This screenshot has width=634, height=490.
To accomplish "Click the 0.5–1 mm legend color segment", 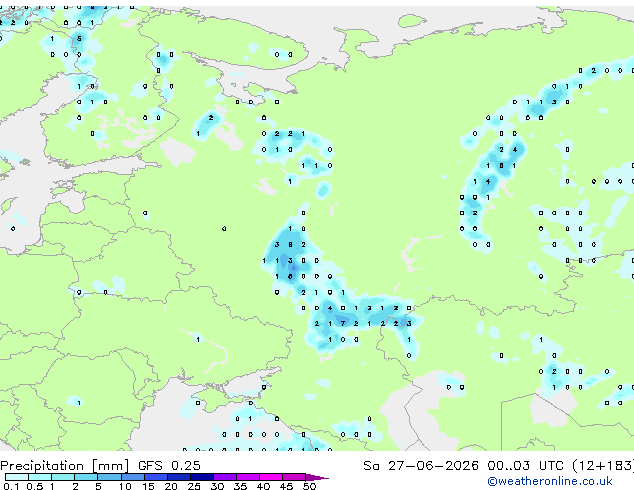I will tap(40, 477).
